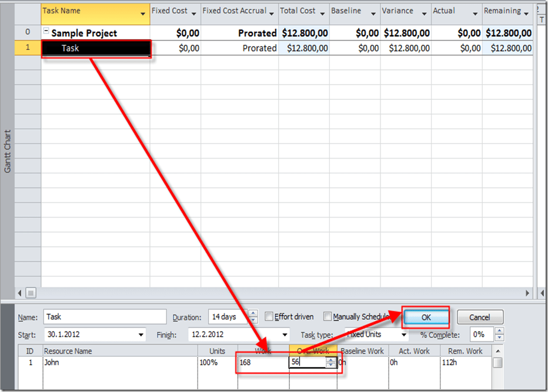Select the Task cell in row 1
Viewport: 548px width, 392px height.
[x=95, y=48]
